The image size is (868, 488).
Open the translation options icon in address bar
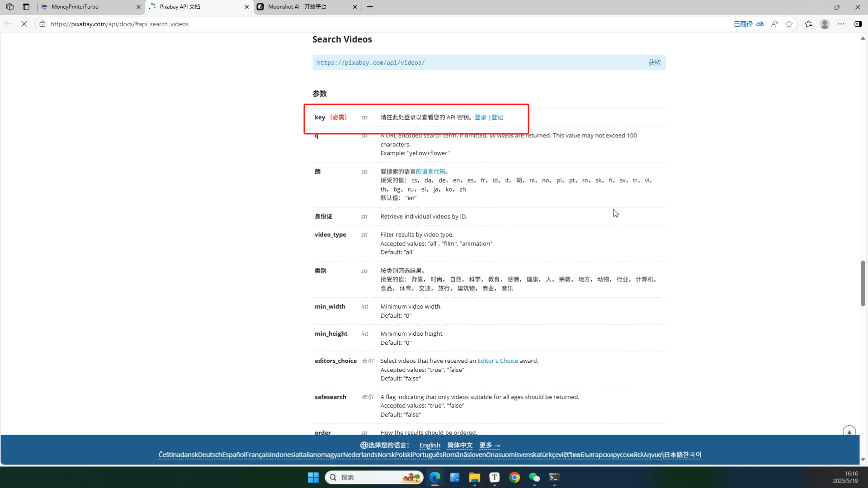click(760, 24)
